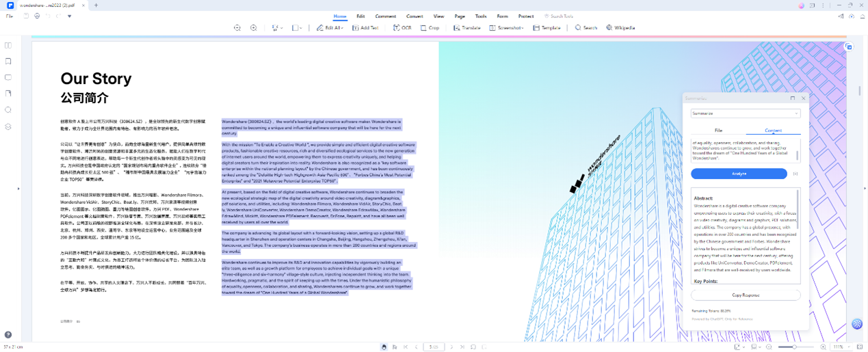The width and height of the screenshot is (868, 352).
Task: Toggle the hand tool in status bar
Action: coord(384,347)
